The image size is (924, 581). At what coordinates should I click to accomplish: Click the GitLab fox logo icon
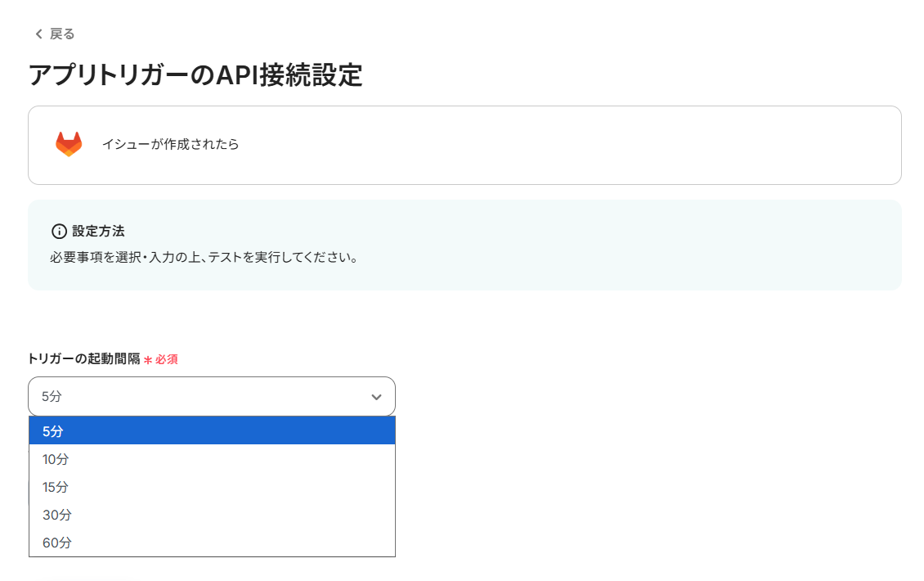[x=69, y=144]
